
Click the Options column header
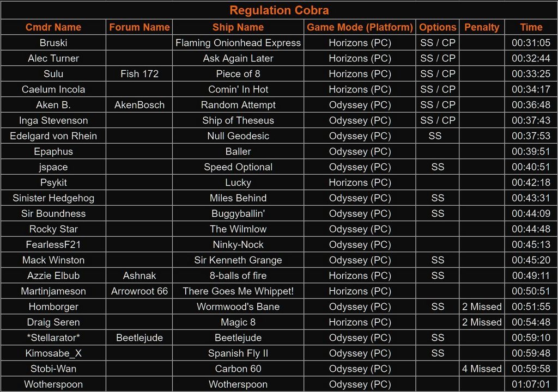click(x=438, y=27)
